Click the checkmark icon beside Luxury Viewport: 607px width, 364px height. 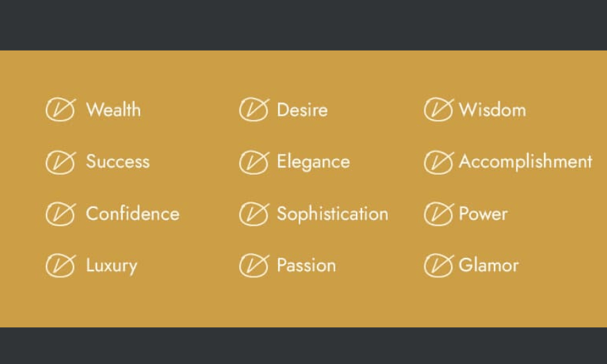point(61,266)
